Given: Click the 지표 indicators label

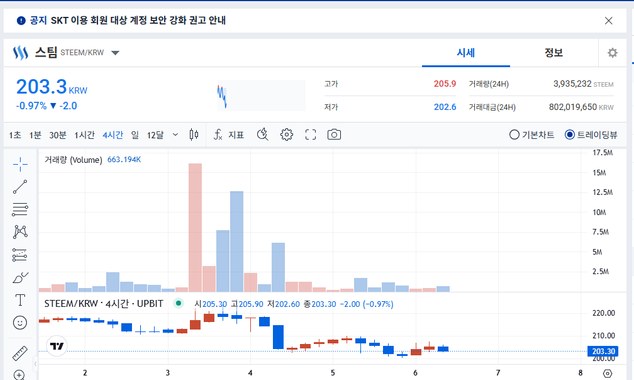Looking at the screenshot, I should pos(236,135).
